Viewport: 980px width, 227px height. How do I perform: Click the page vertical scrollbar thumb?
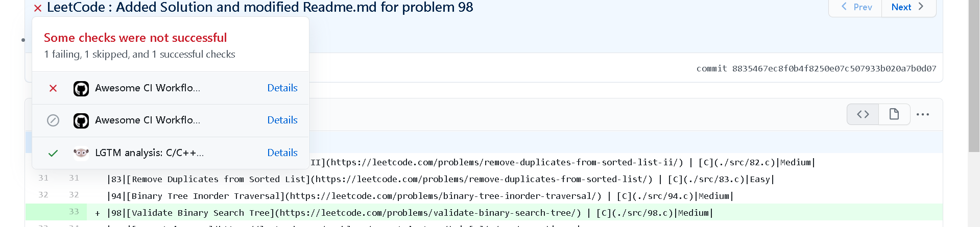coord(974,75)
